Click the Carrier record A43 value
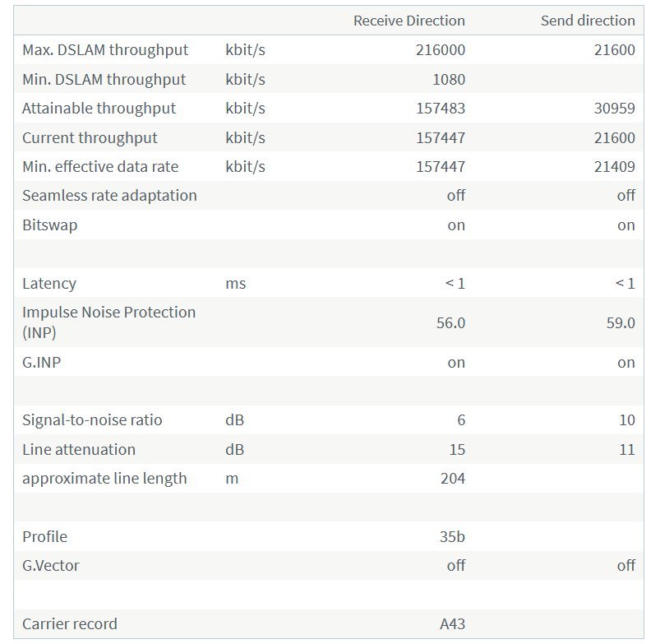This screenshot has height=644, width=651. pyautogui.click(x=452, y=624)
